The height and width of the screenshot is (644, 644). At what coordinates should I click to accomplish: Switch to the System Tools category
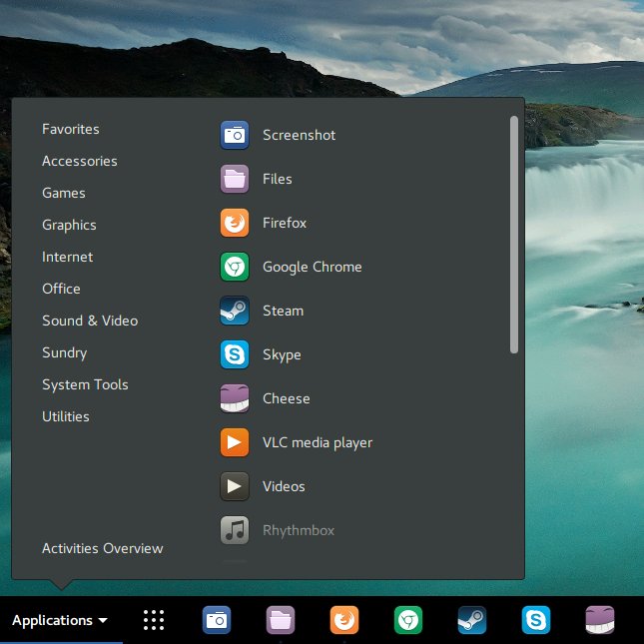85,384
